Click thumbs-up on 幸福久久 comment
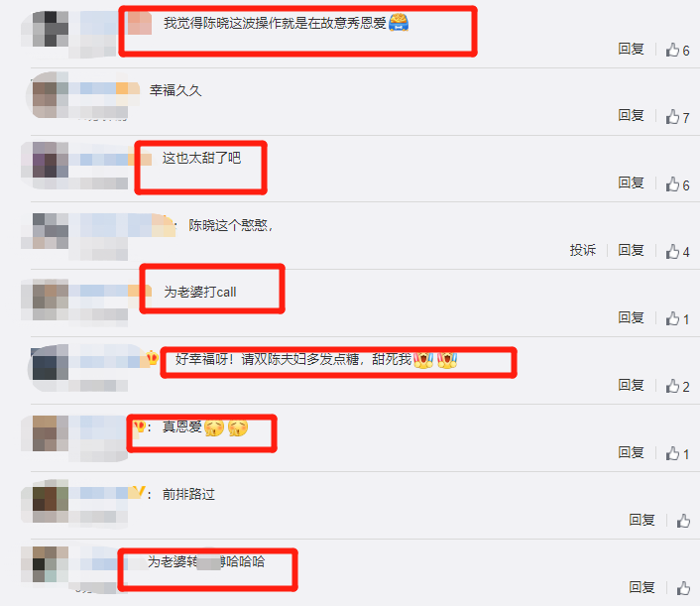700x606 pixels. [673, 117]
